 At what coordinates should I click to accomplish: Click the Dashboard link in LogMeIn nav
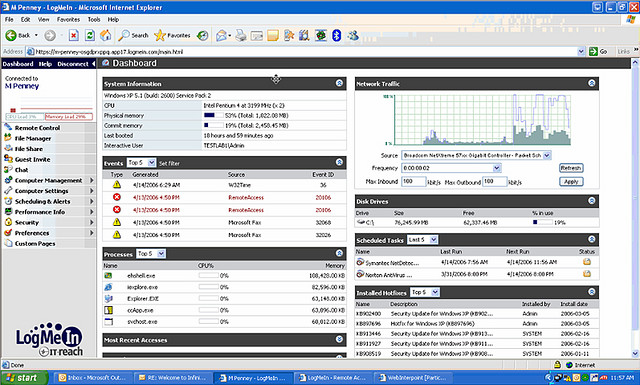18,64
